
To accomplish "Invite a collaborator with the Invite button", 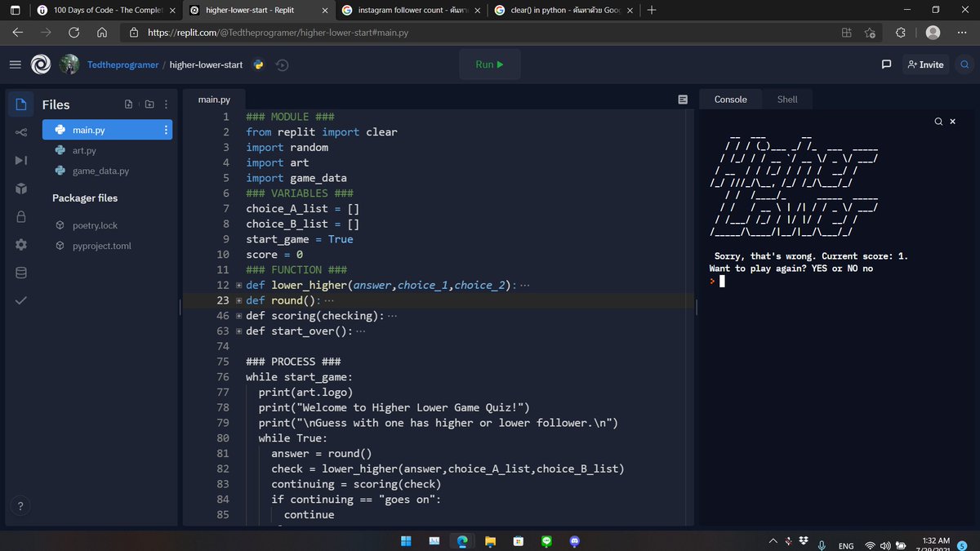I will [x=925, y=64].
